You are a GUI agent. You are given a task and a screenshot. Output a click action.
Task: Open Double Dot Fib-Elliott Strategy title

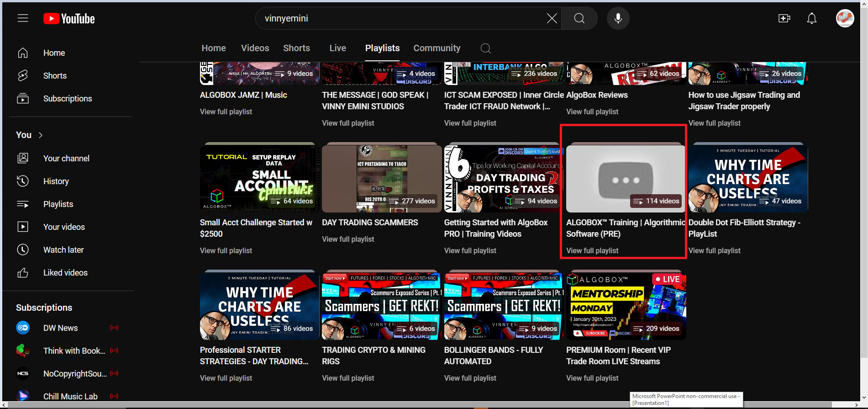[744, 228]
